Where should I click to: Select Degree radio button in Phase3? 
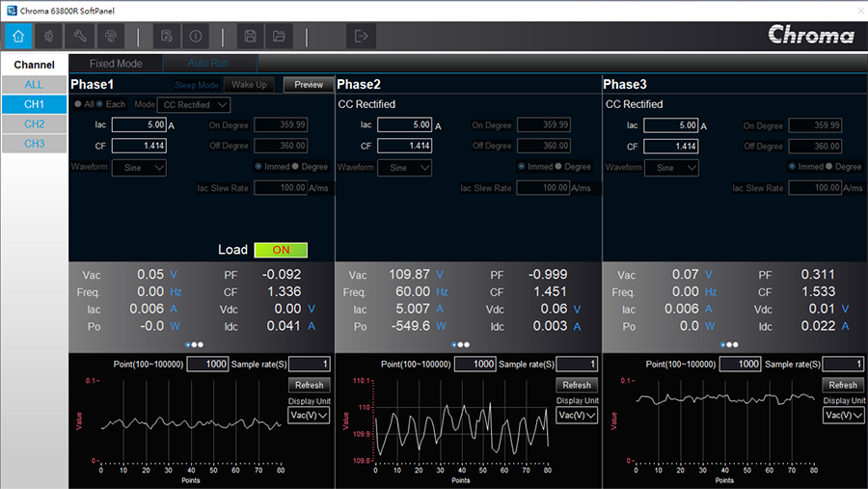click(x=828, y=166)
